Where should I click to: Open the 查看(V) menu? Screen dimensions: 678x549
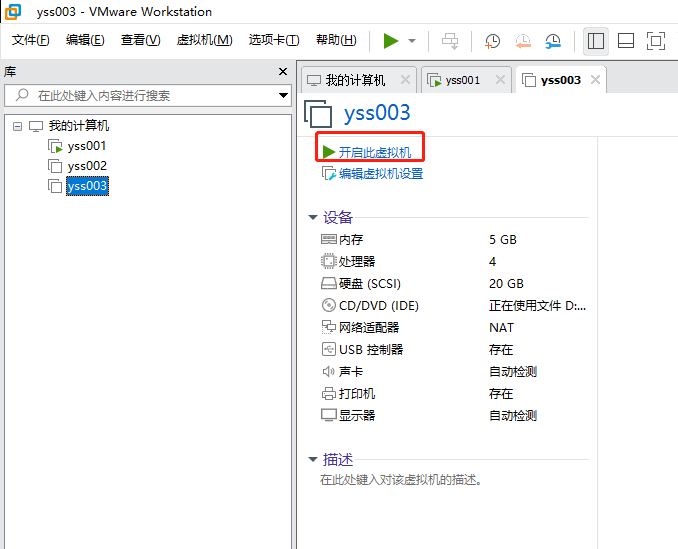coord(141,40)
